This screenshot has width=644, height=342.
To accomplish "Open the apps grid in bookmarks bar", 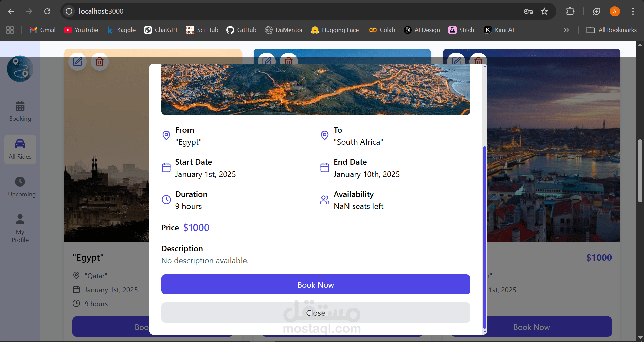I will click(10, 30).
